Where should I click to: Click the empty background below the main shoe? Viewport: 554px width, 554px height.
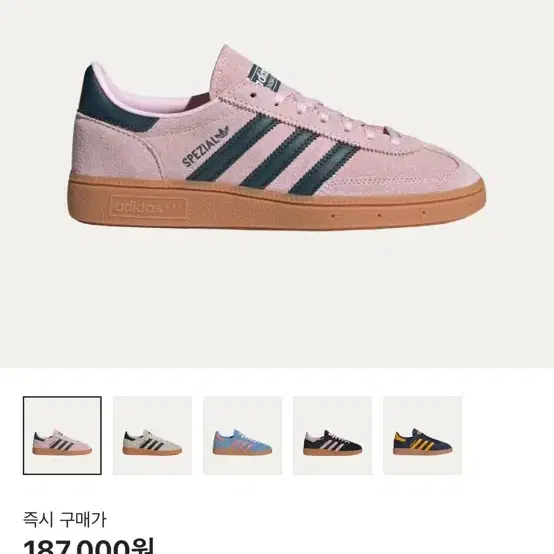click(x=277, y=300)
